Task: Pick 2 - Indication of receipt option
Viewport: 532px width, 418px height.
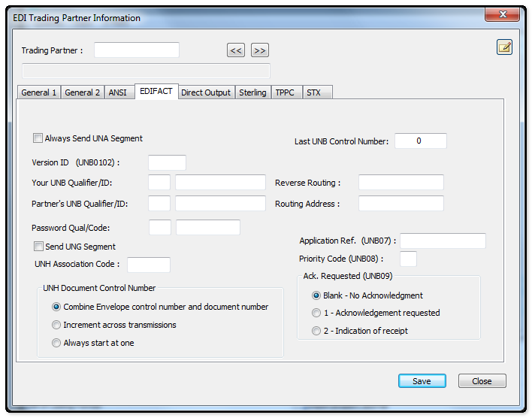Action: [316, 331]
